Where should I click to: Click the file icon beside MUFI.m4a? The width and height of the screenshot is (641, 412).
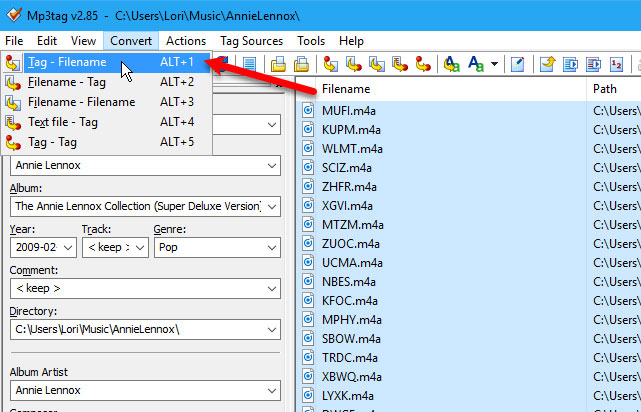click(x=309, y=111)
